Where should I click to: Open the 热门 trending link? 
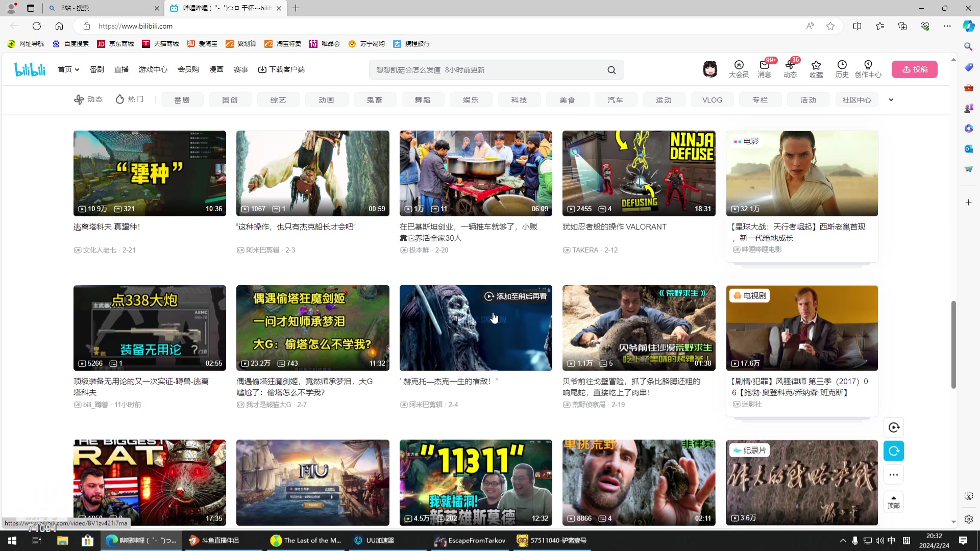pyautogui.click(x=130, y=99)
